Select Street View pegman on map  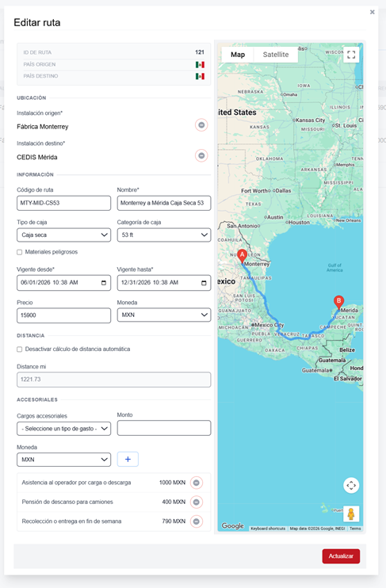click(351, 514)
